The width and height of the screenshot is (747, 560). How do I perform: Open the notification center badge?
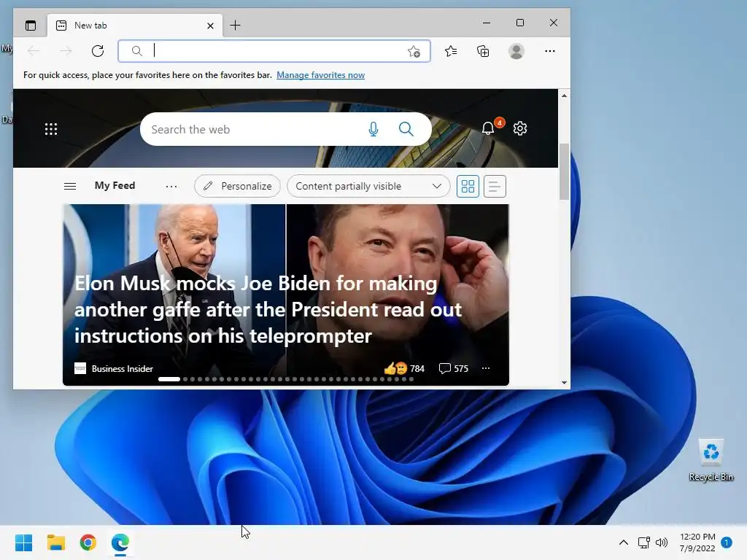(727, 542)
